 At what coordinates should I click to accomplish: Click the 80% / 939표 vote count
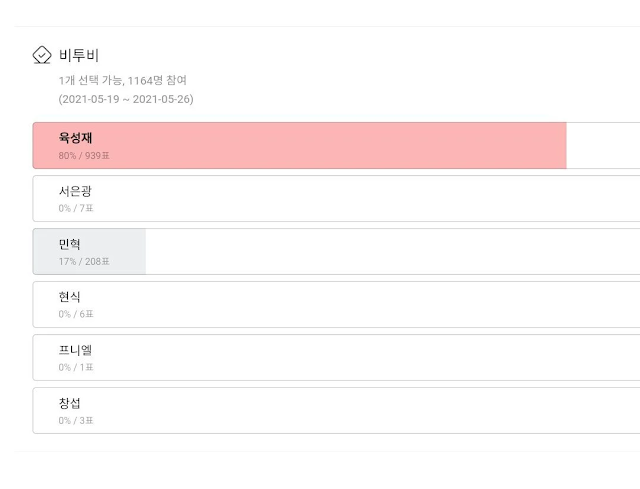coord(84,156)
